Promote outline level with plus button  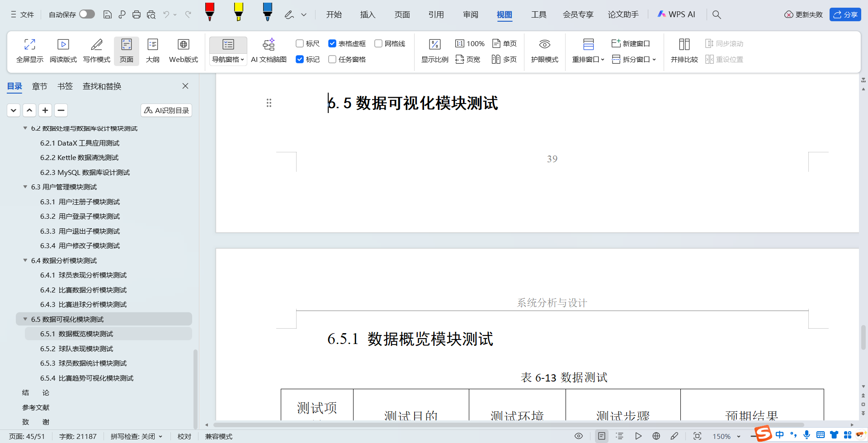(x=45, y=110)
